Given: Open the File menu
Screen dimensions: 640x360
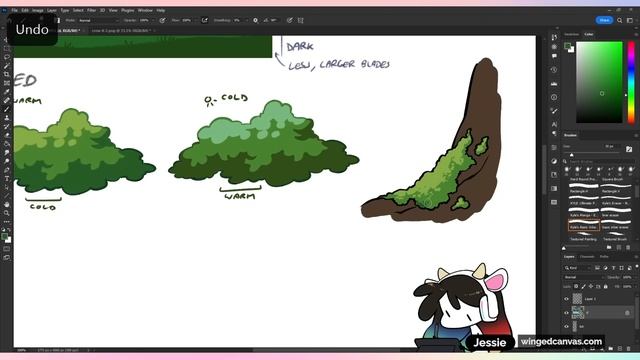Looking at the screenshot, I should (x=15, y=10).
